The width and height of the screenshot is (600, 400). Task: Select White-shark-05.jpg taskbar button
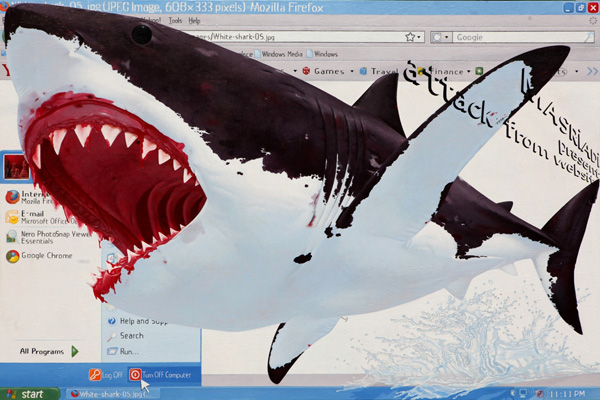[x=112, y=394]
